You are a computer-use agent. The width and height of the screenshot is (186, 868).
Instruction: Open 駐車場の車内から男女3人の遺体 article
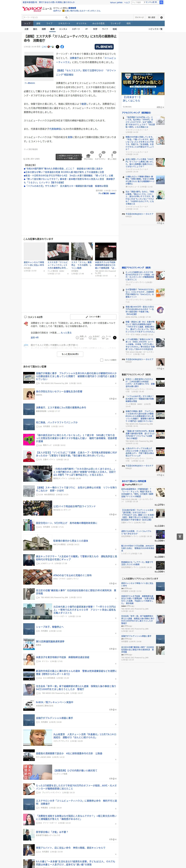tap(71, 540)
